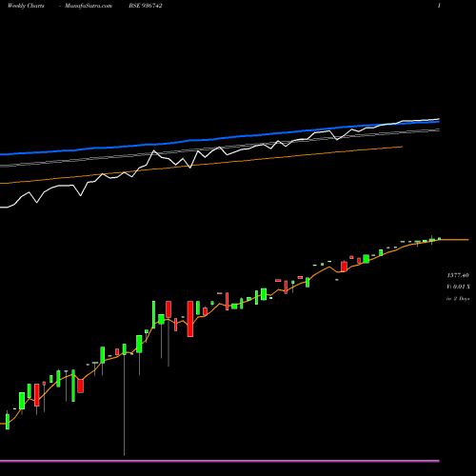Viewport: 476px width, 476px height.
Task: Click the 'BSE 936742' symbol text
Action: (146, 6)
